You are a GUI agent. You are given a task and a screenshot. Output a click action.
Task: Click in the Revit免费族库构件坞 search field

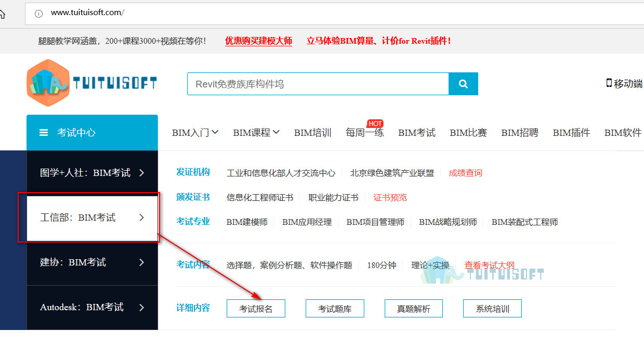click(x=318, y=84)
